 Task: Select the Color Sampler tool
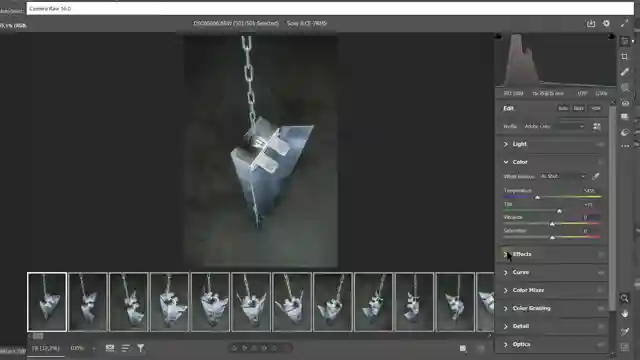[624, 331]
